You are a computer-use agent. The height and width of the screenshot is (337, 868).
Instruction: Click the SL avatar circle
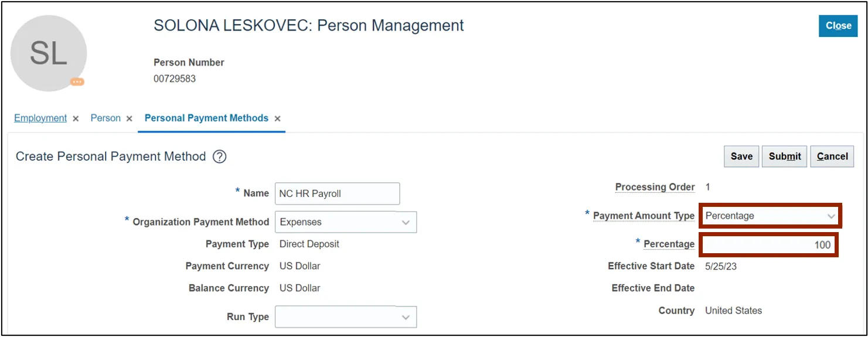point(49,53)
